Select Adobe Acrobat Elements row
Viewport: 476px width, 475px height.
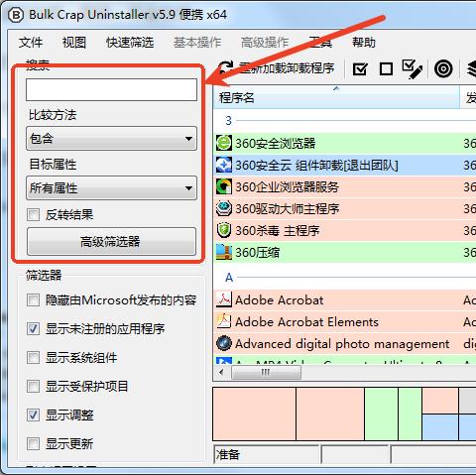point(345,321)
